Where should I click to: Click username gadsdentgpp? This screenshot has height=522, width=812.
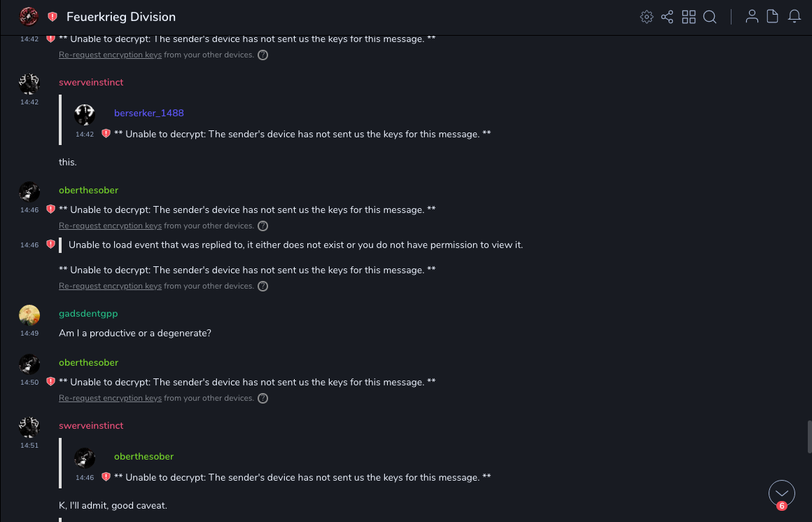tap(88, 313)
